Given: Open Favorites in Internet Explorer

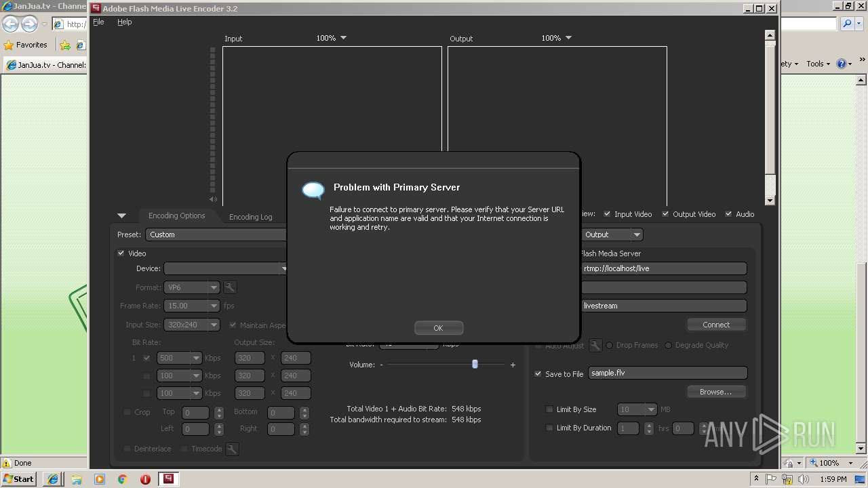Looking at the screenshot, I should (x=26, y=45).
